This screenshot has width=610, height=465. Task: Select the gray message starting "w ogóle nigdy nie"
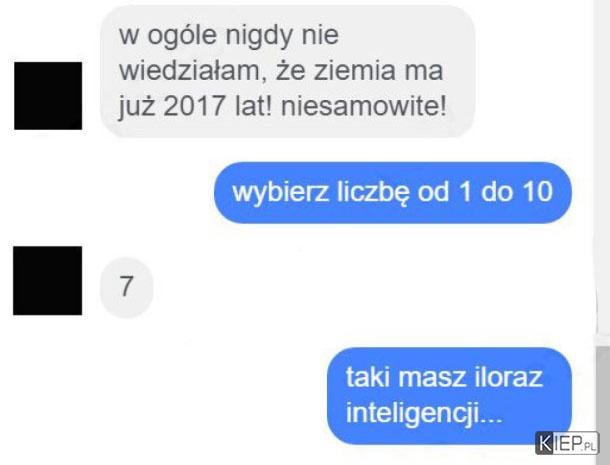tap(287, 72)
